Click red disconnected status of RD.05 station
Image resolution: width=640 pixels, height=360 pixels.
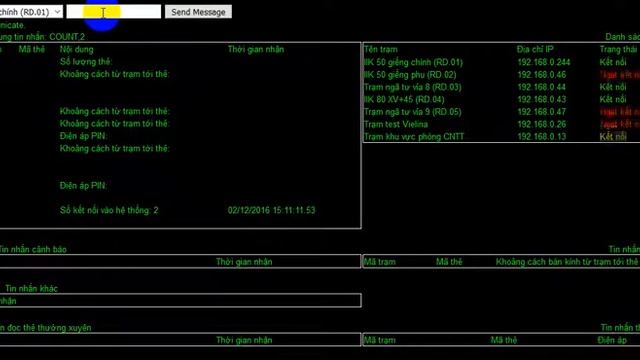click(620, 112)
